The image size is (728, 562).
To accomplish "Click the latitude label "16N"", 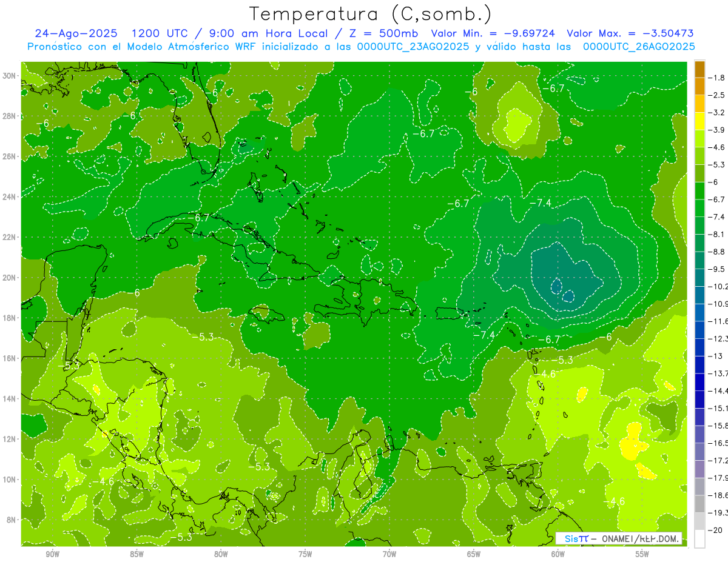I will pos(9,358).
